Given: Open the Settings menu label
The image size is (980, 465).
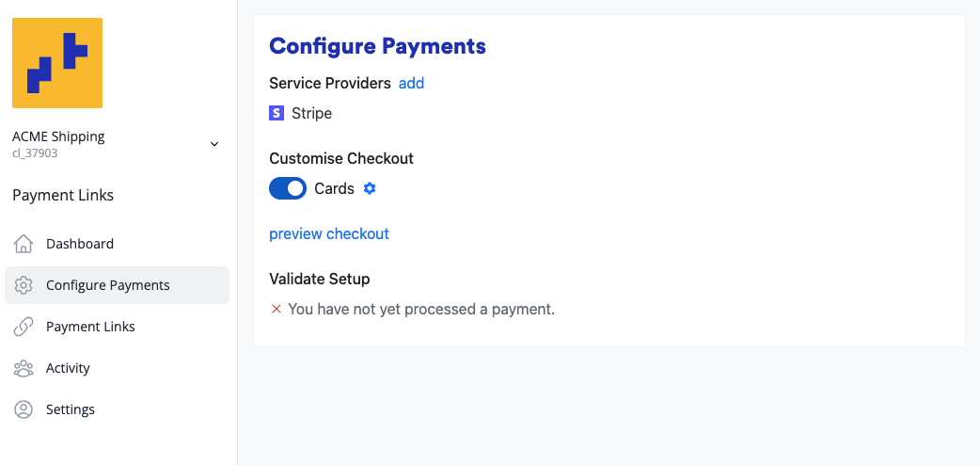Looking at the screenshot, I should click(71, 409).
